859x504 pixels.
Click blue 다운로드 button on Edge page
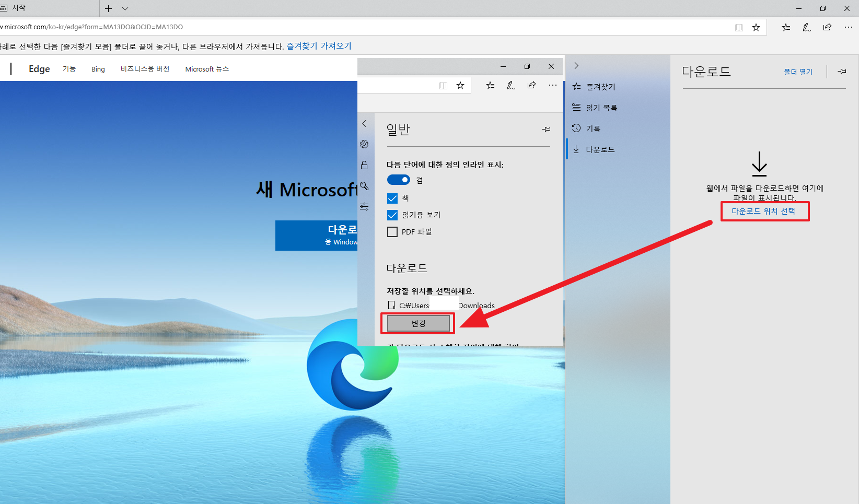317,236
